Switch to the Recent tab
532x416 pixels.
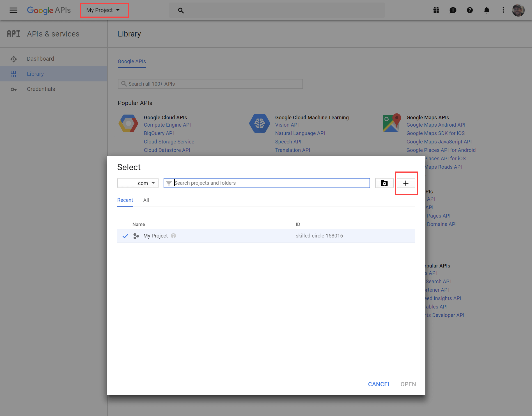point(125,200)
